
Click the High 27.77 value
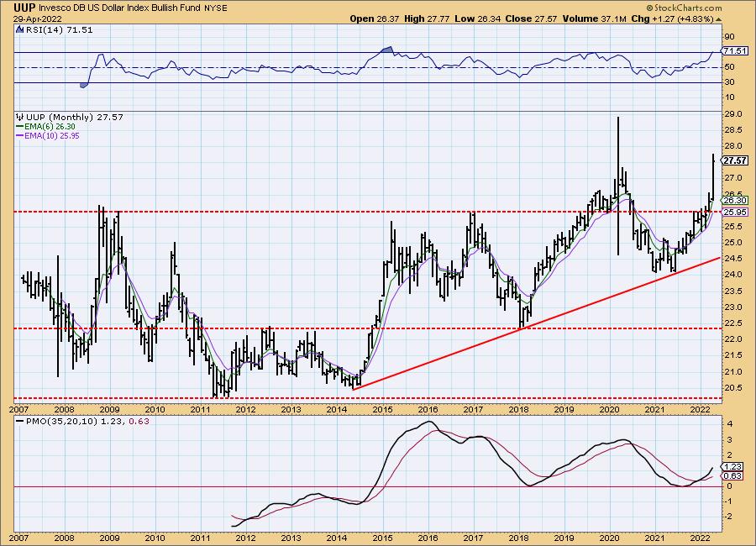pyautogui.click(x=427, y=18)
